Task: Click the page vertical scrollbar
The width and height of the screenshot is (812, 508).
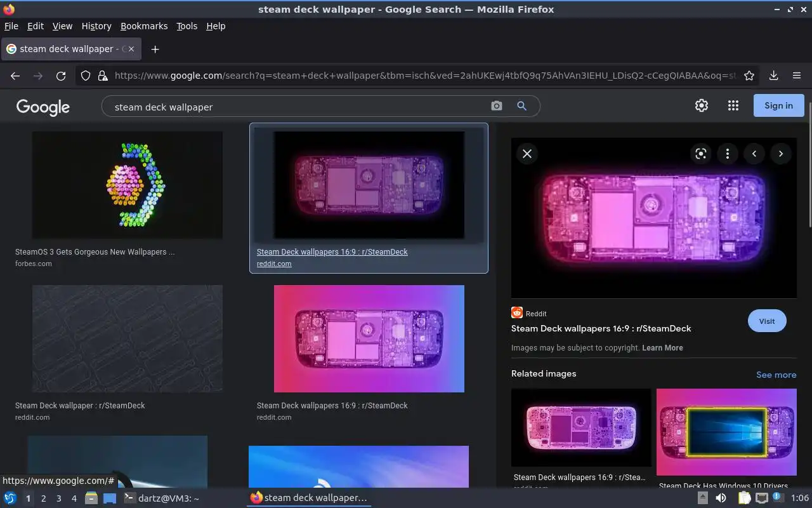Action: coord(809,164)
